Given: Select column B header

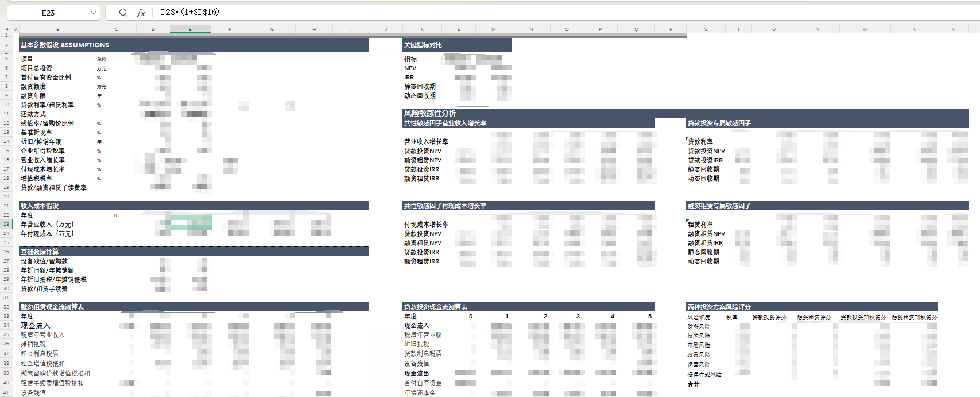Looking at the screenshot, I should (57, 29).
